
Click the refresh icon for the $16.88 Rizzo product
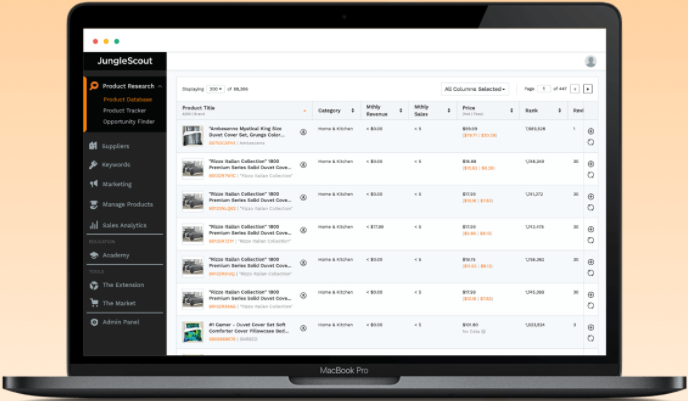591,175
